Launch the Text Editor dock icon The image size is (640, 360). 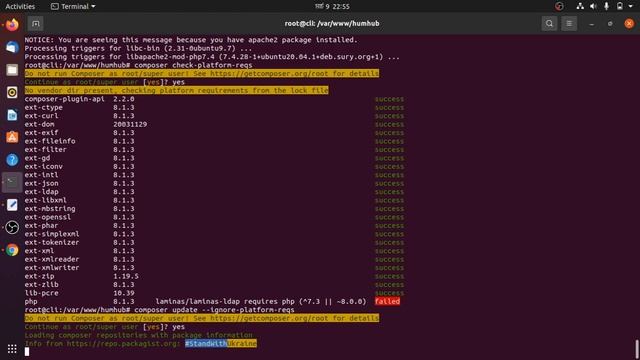click(x=12, y=204)
